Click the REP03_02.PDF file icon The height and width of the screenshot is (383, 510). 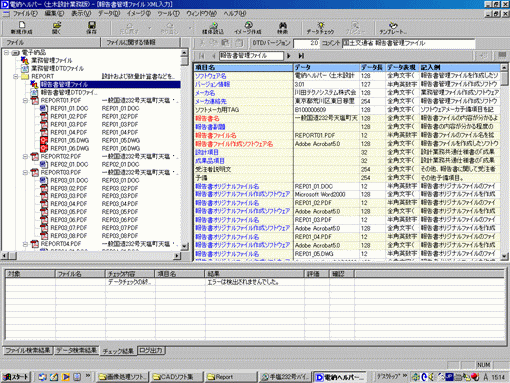(44, 188)
